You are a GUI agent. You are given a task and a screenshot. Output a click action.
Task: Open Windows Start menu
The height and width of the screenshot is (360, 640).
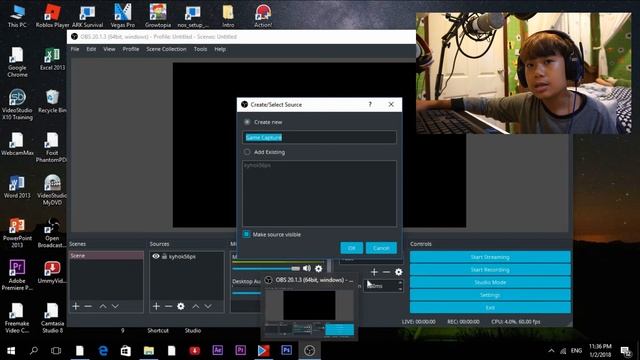pyautogui.click(x=11, y=351)
